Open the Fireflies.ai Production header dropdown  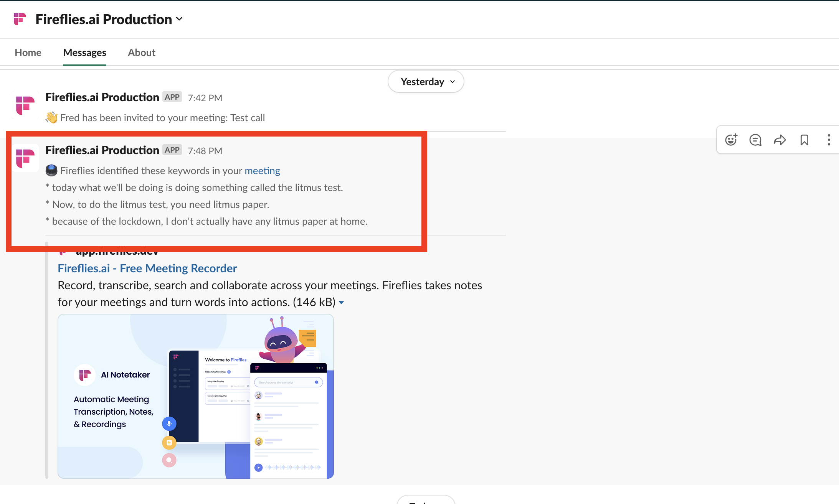pos(109,19)
